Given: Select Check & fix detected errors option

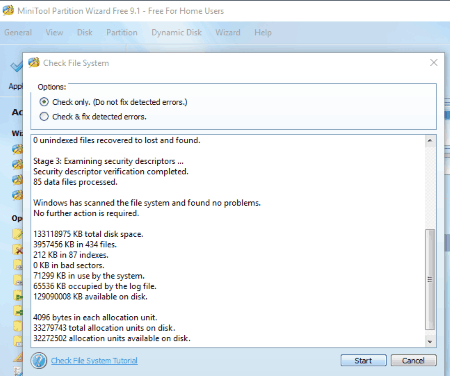Looking at the screenshot, I should coord(44,117).
